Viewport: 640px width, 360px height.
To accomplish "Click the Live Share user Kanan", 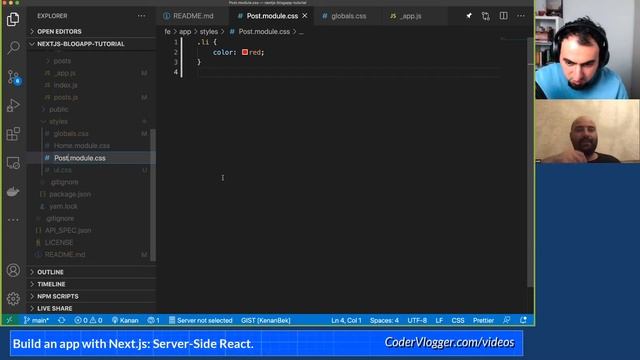I will [x=125, y=320].
